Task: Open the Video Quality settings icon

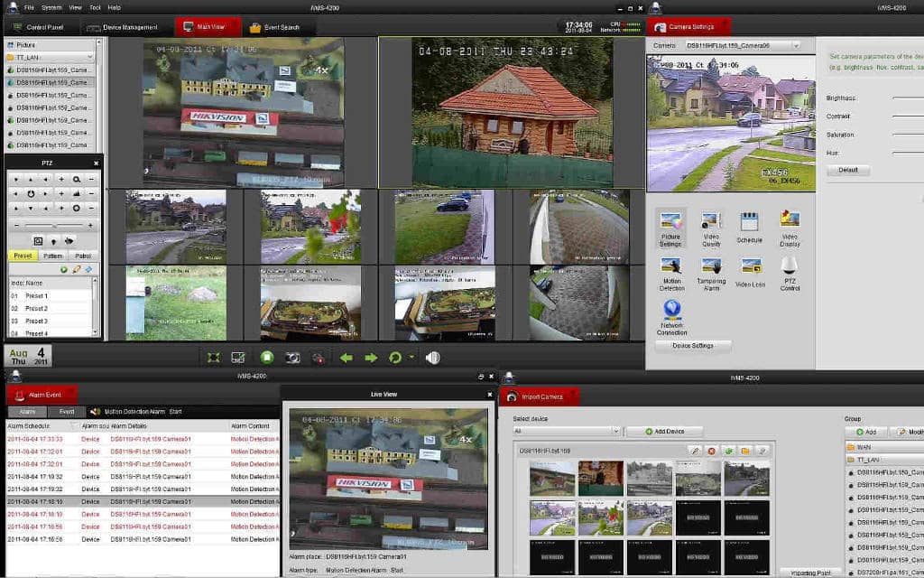Action: 711,221
